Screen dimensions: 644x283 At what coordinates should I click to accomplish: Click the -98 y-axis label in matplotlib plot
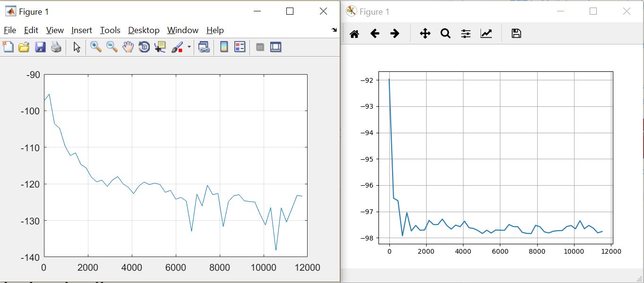(366, 238)
